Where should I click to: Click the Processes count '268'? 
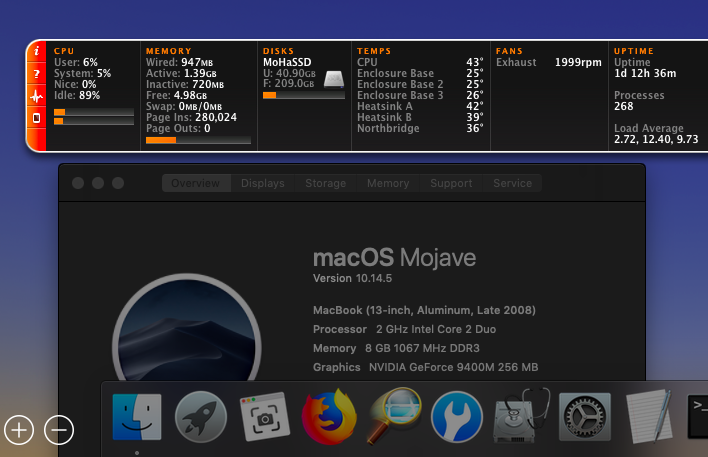tap(624, 107)
